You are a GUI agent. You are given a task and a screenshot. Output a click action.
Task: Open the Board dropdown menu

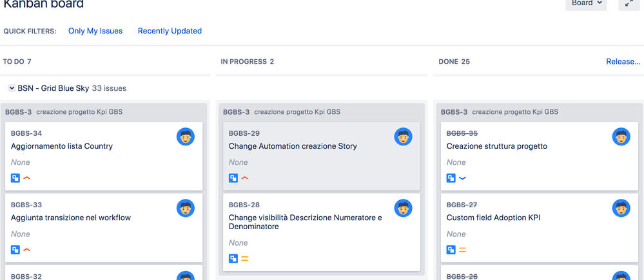[x=586, y=3]
